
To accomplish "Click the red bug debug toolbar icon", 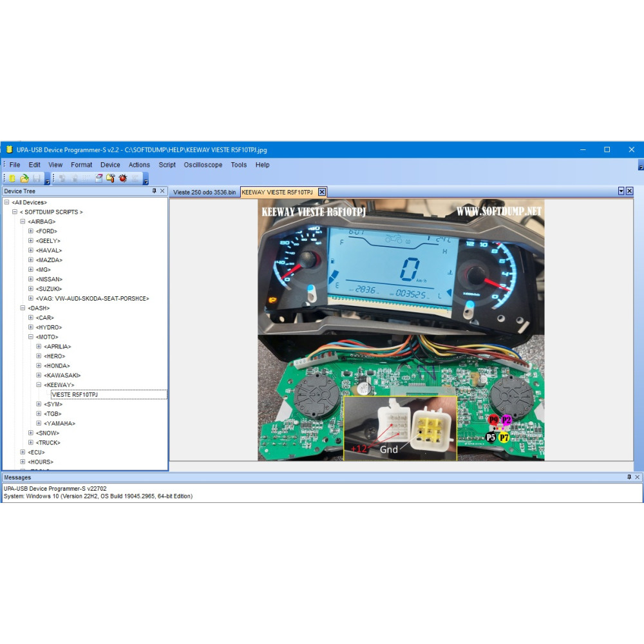I will (x=123, y=178).
